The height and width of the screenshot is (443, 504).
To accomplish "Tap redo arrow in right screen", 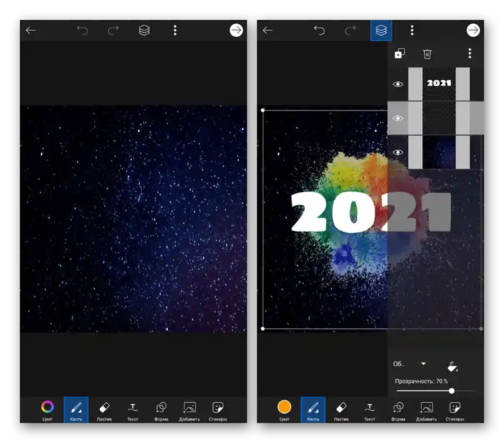I will pyautogui.click(x=350, y=31).
